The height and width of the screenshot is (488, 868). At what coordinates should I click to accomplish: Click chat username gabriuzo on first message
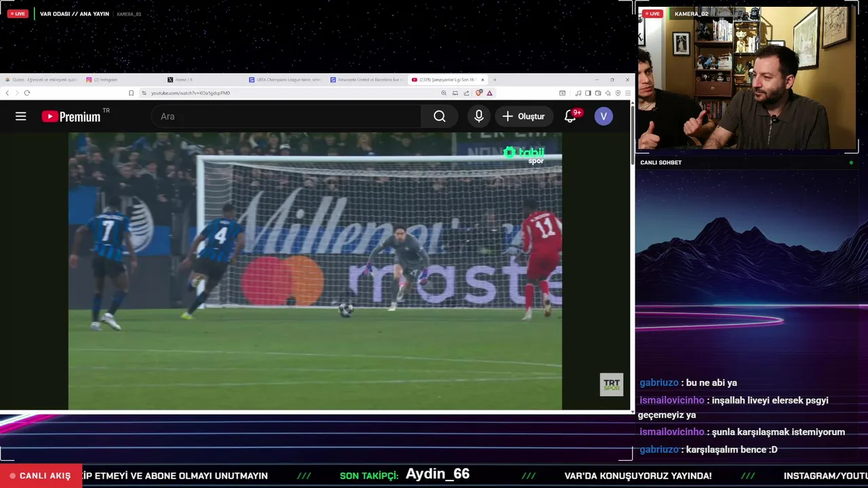click(659, 383)
